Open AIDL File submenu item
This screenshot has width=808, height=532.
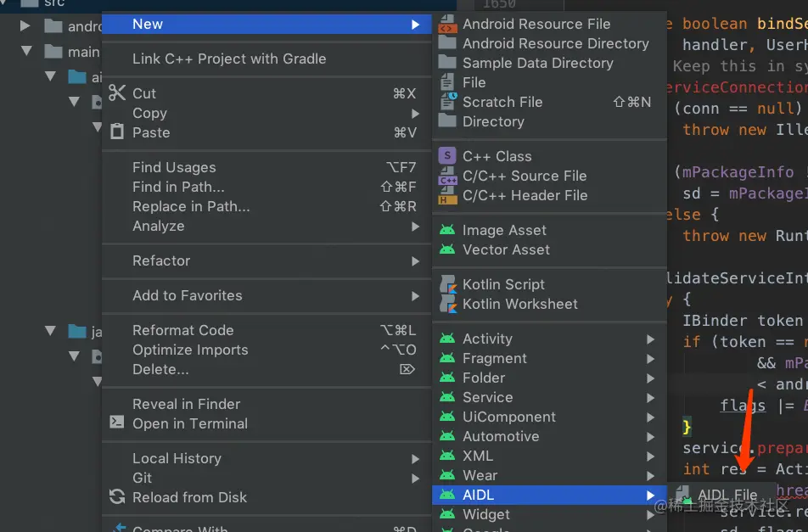click(721, 495)
